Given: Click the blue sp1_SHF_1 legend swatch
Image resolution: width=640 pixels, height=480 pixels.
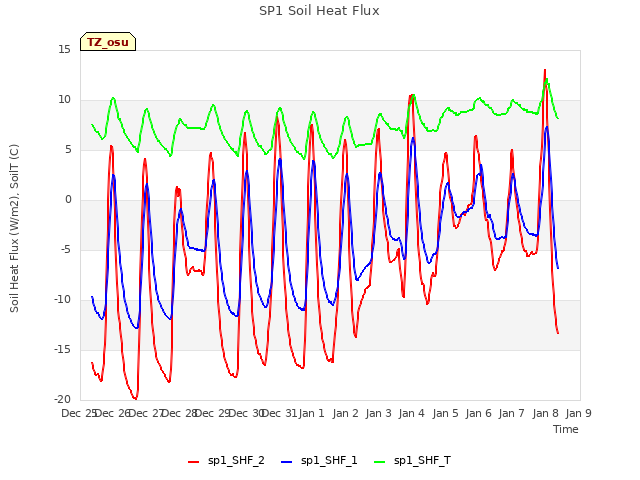Looking at the screenshot, I should coord(287,462).
